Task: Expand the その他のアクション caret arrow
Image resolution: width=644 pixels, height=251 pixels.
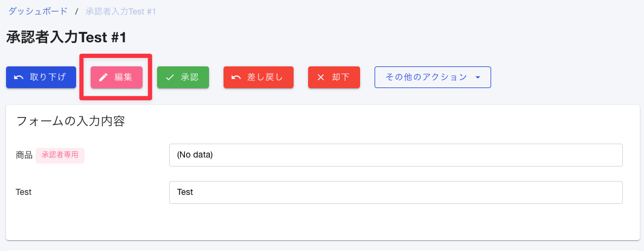Action: click(477, 77)
